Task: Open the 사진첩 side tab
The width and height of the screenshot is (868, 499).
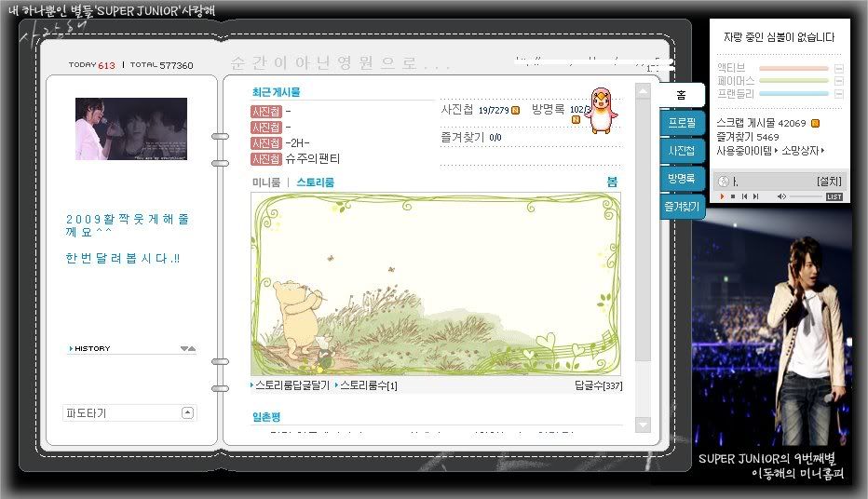Action: [682, 151]
